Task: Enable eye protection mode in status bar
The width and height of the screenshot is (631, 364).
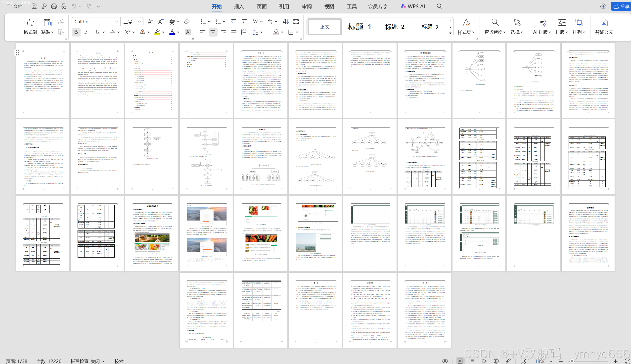Action: pos(445,361)
